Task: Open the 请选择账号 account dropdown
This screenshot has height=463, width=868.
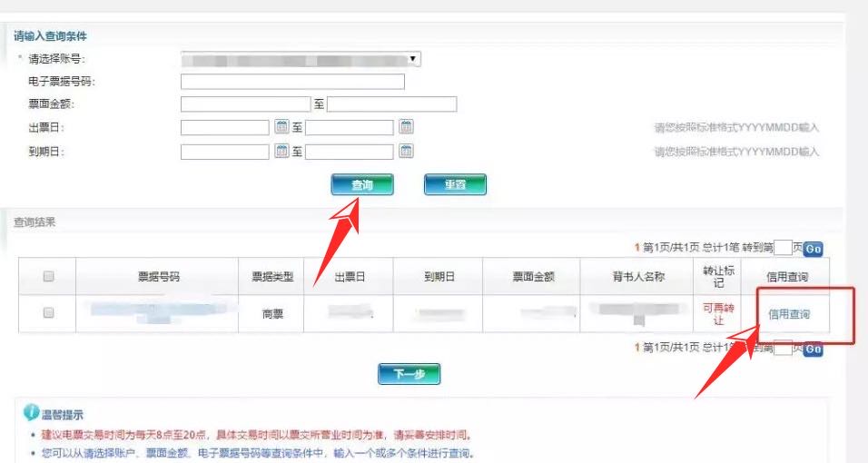Action: [301, 59]
